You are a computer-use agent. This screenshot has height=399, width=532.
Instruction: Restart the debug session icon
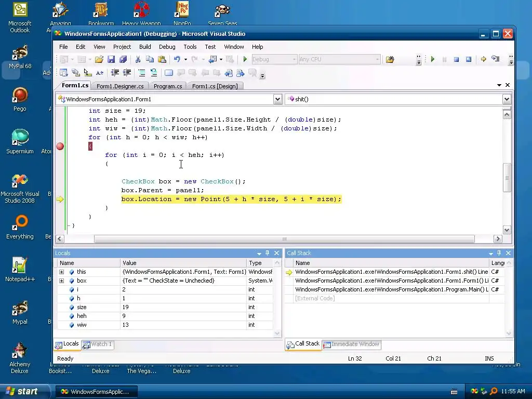coord(469,59)
